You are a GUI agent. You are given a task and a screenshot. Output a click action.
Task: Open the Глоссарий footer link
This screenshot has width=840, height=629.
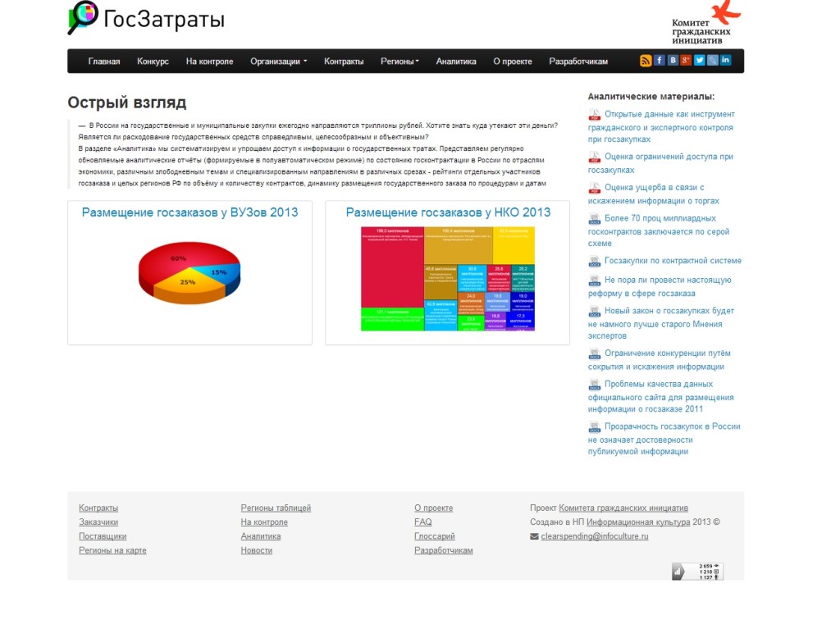[435, 536]
